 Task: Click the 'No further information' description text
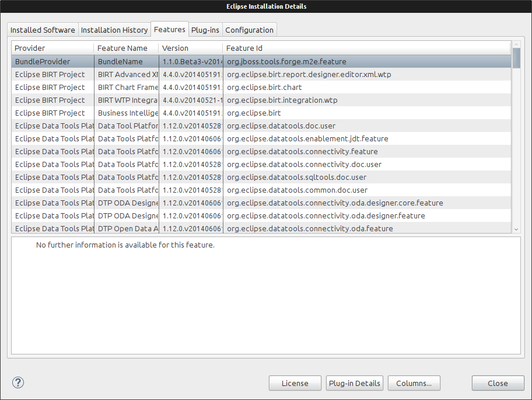click(x=125, y=245)
